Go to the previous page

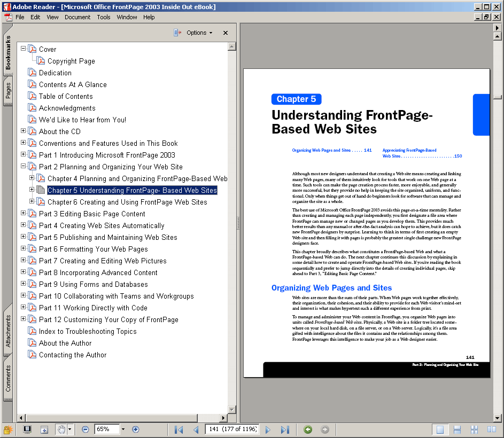[x=196, y=429]
